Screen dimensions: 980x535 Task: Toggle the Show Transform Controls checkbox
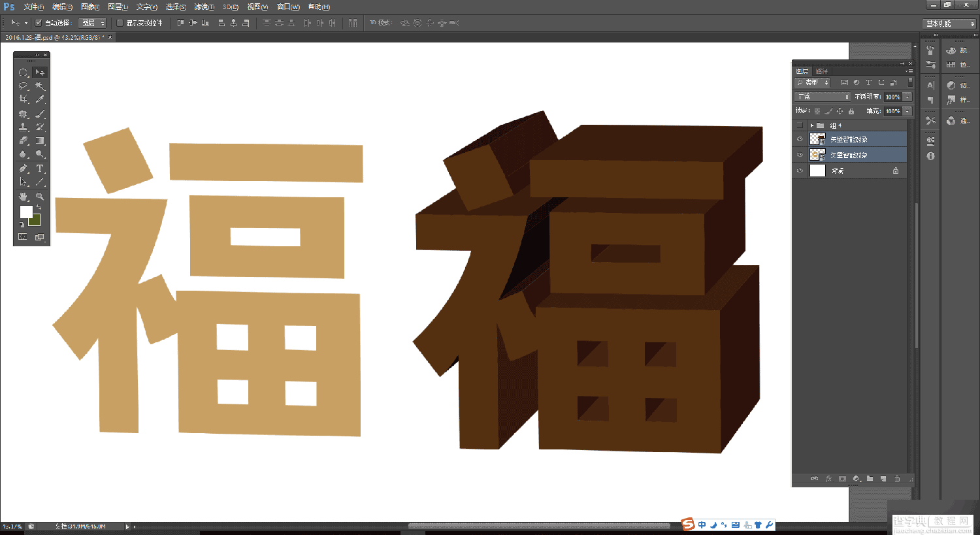[x=120, y=23]
